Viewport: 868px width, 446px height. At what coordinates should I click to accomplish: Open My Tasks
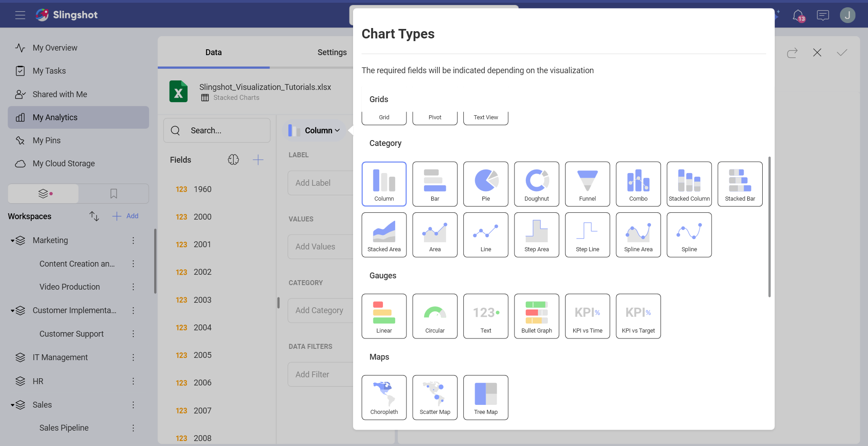coord(78,71)
